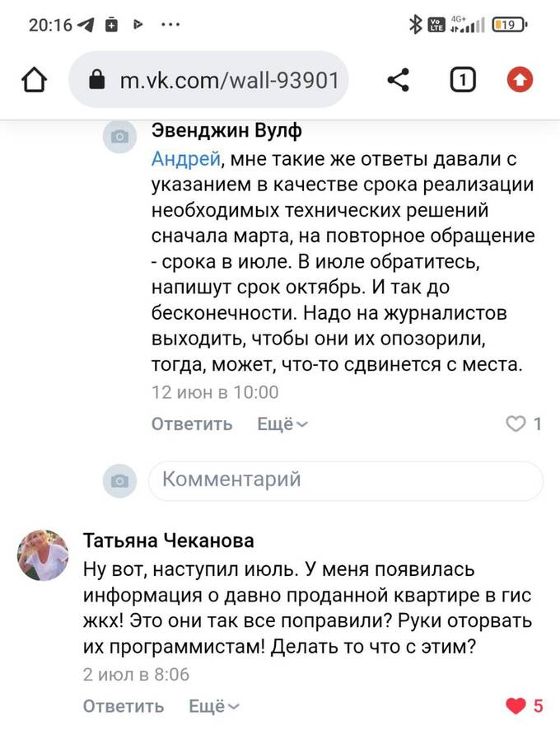The width and height of the screenshot is (560, 744).
Task: Tap the browser home icon
Action: (34, 80)
